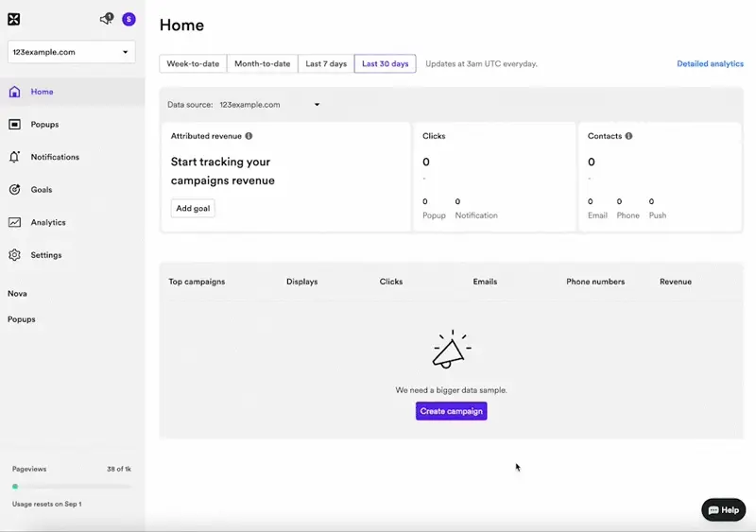Image resolution: width=756 pixels, height=532 pixels.
Task: Open the Data source dropdown
Action: pos(269,105)
